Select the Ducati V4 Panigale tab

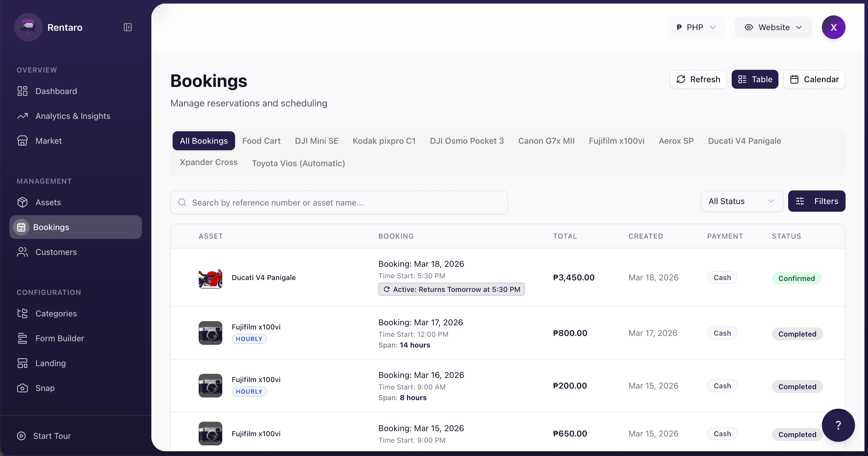(x=744, y=140)
